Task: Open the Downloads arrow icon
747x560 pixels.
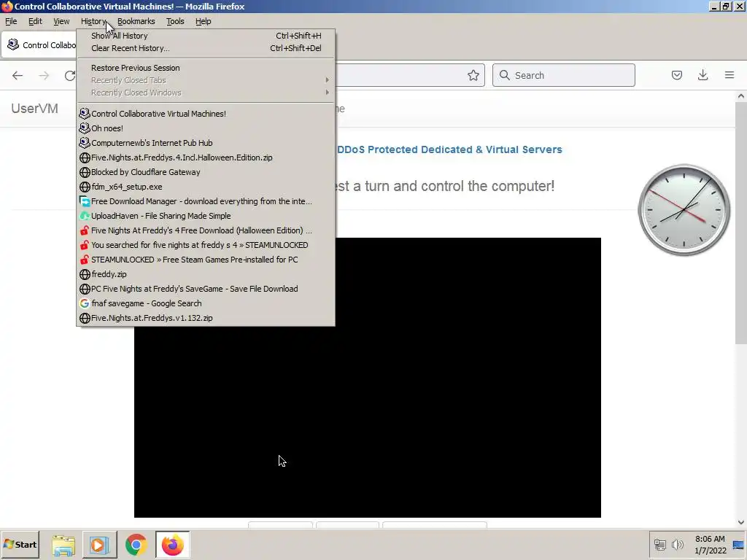Action: click(703, 75)
